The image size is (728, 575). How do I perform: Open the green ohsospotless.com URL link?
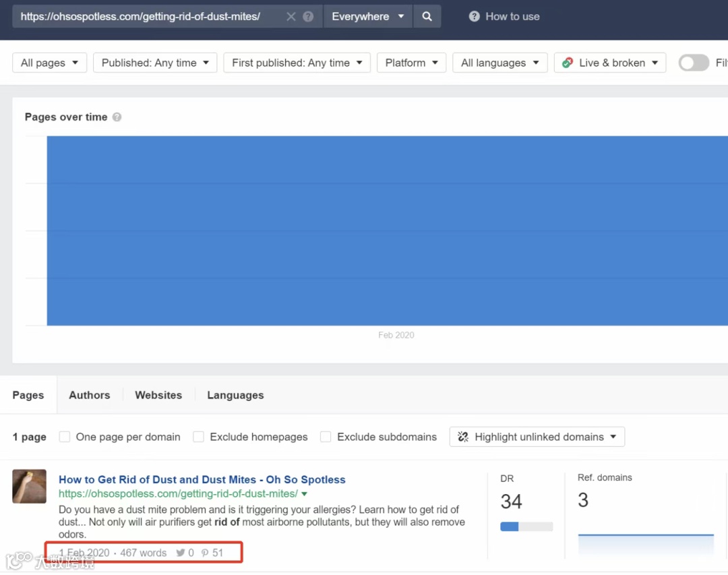pyautogui.click(x=178, y=493)
